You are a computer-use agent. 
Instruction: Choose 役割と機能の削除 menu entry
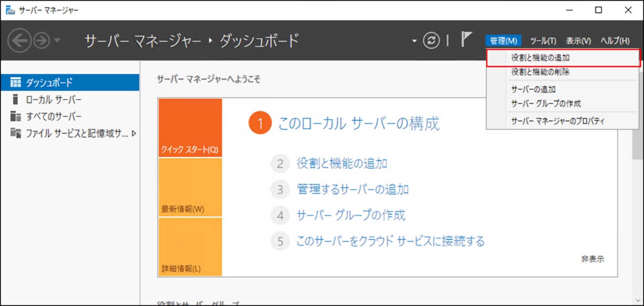(x=540, y=72)
